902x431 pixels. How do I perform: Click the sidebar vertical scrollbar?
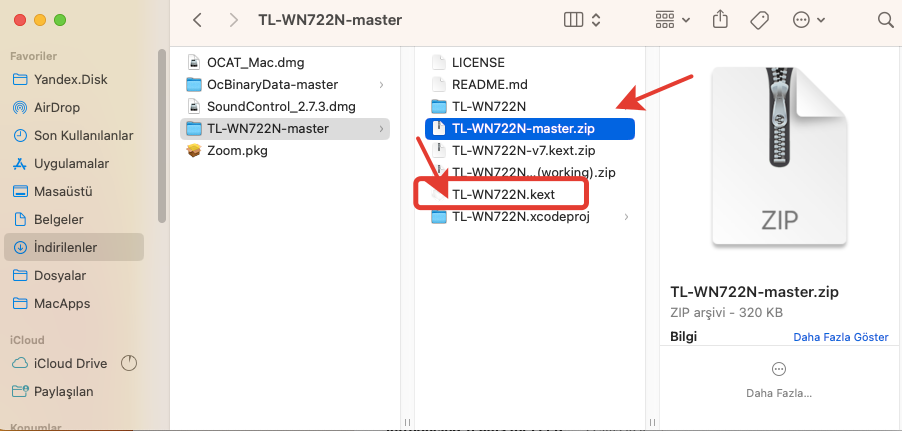click(x=162, y=136)
